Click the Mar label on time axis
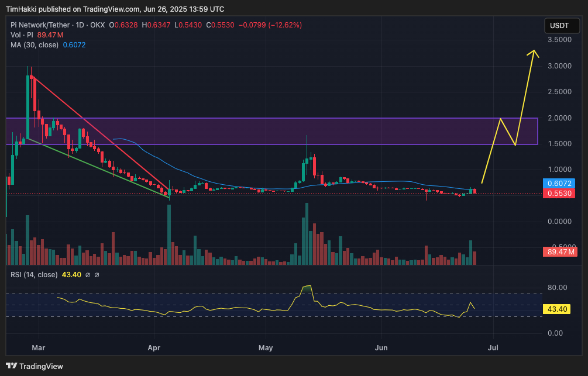The width and height of the screenshot is (588, 376). (38, 348)
